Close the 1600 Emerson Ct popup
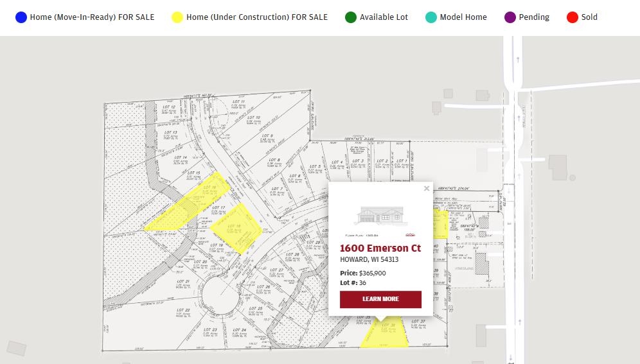Viewport: 640px width, 364px height. click(427, 189)
